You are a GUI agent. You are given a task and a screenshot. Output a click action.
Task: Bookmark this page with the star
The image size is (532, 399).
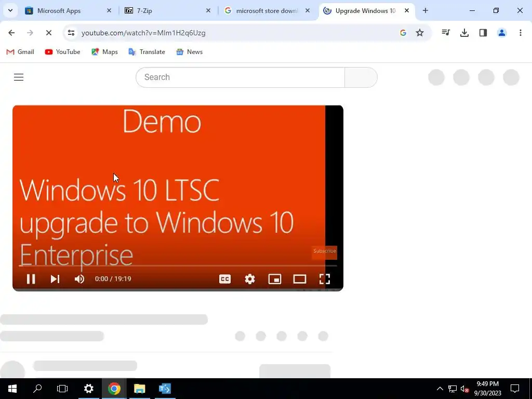click(x=420, y=33)
